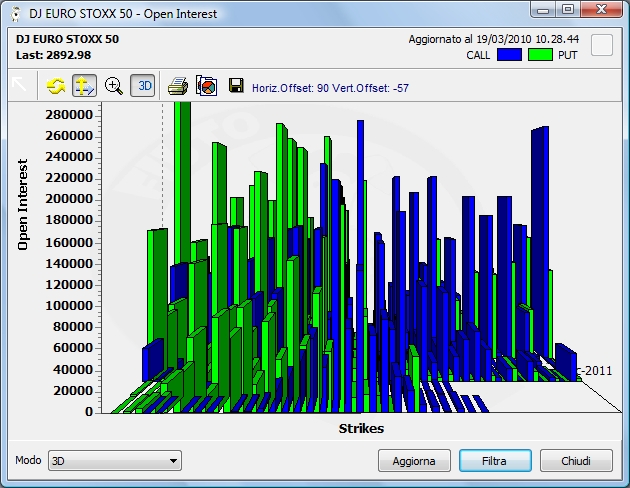Maximize the Open Interest window
This screenshot has height=488, width=630.
pos(567,10)
